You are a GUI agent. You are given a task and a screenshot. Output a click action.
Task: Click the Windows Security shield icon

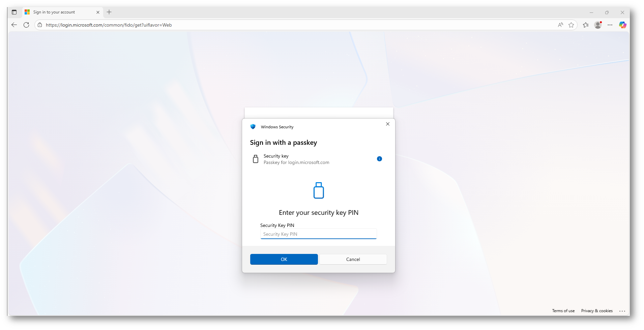pyautogui.click(x=253, y=127)
